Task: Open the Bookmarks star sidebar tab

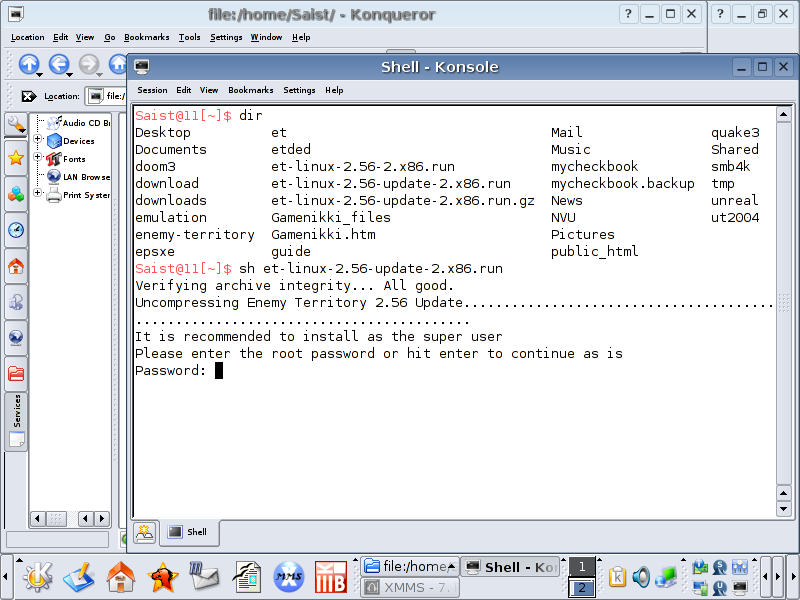Action: (x=15, y=158)
